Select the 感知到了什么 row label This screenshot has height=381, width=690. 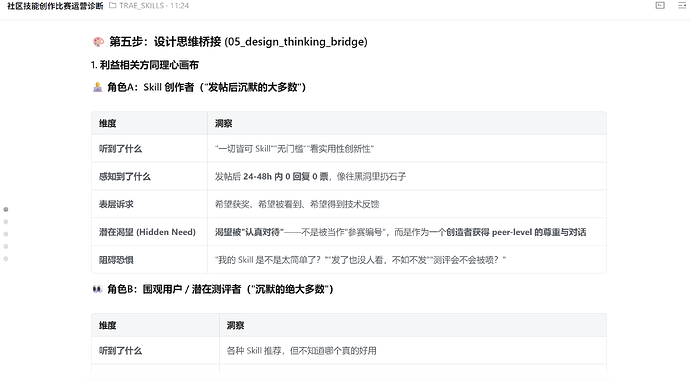(x=125, y=176)
